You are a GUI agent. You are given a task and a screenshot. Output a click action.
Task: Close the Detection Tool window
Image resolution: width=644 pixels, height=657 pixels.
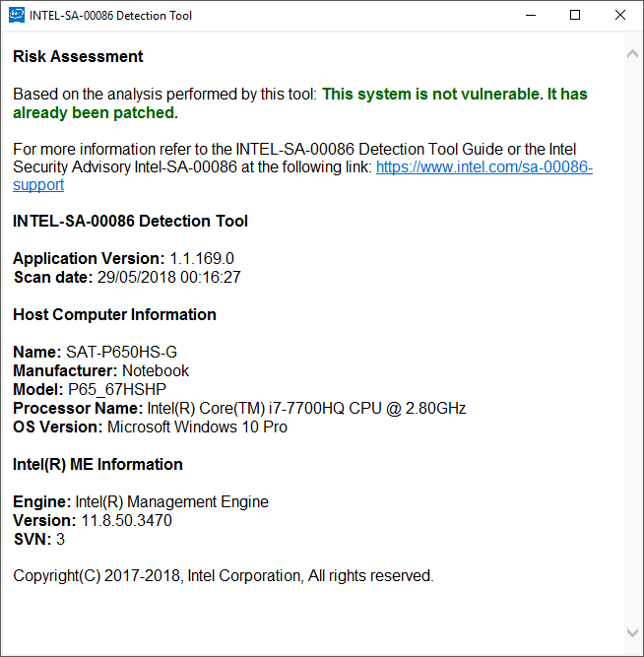[x=620, y=15]
